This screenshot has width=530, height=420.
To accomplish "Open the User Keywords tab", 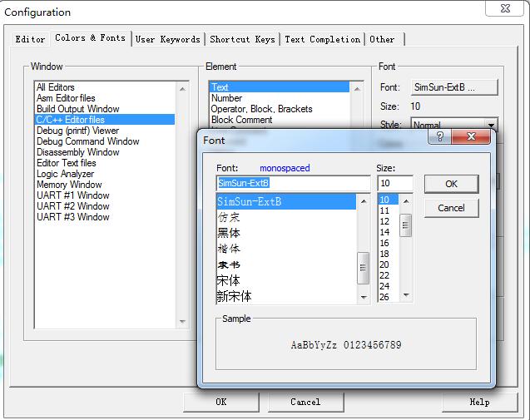I will (167, 39).
